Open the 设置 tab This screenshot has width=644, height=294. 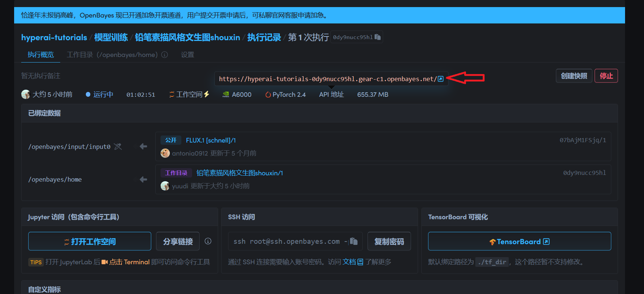pyautogui.click(x=187, y=55)
